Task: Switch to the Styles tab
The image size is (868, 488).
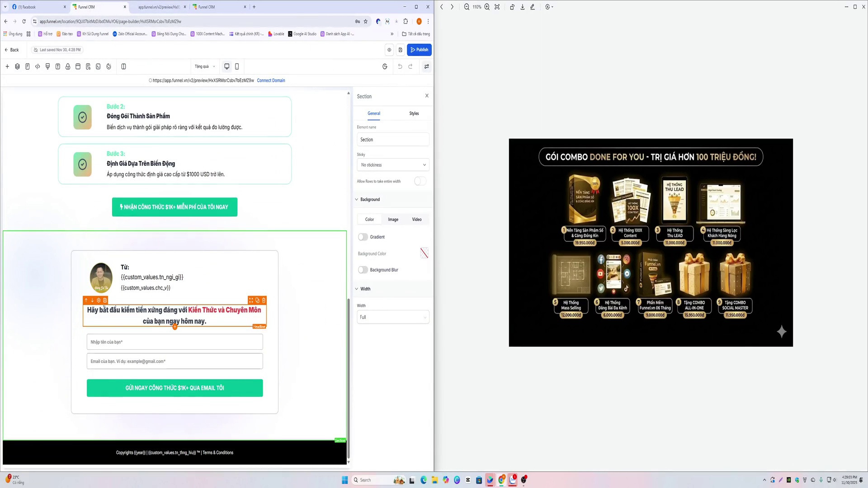Action: pyautogui.click(x=414, y=113)
